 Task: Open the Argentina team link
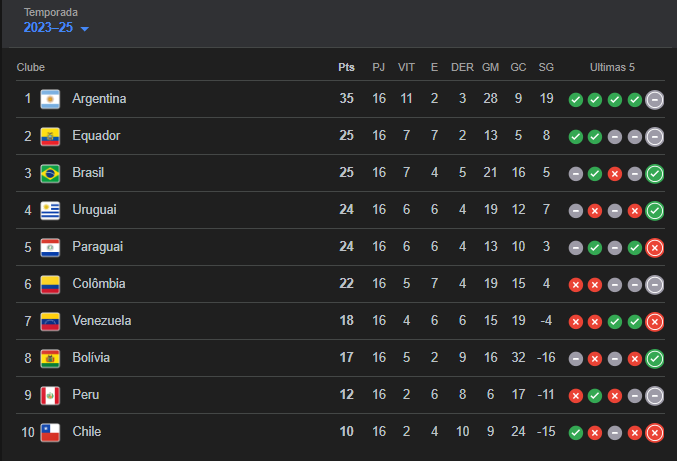pos(99,99)
